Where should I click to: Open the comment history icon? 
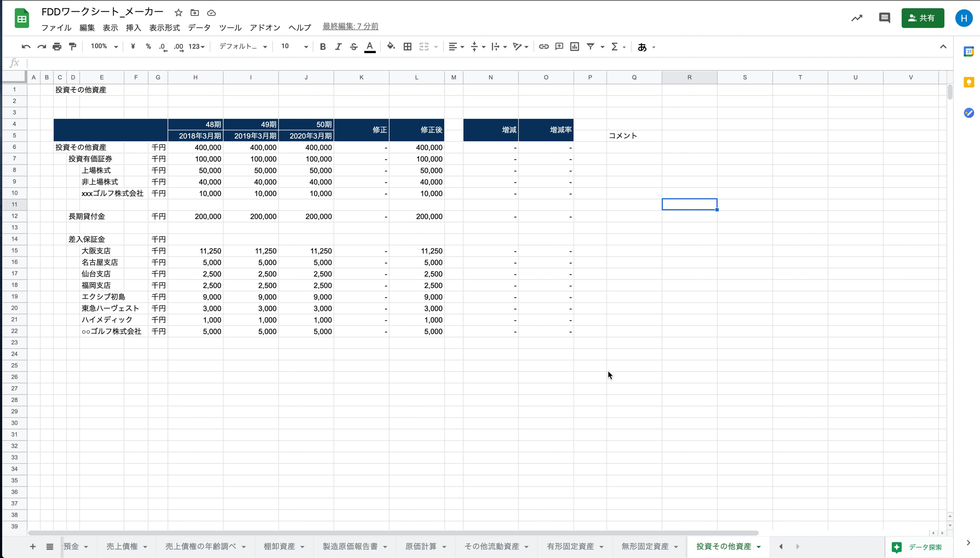(884, 18)
